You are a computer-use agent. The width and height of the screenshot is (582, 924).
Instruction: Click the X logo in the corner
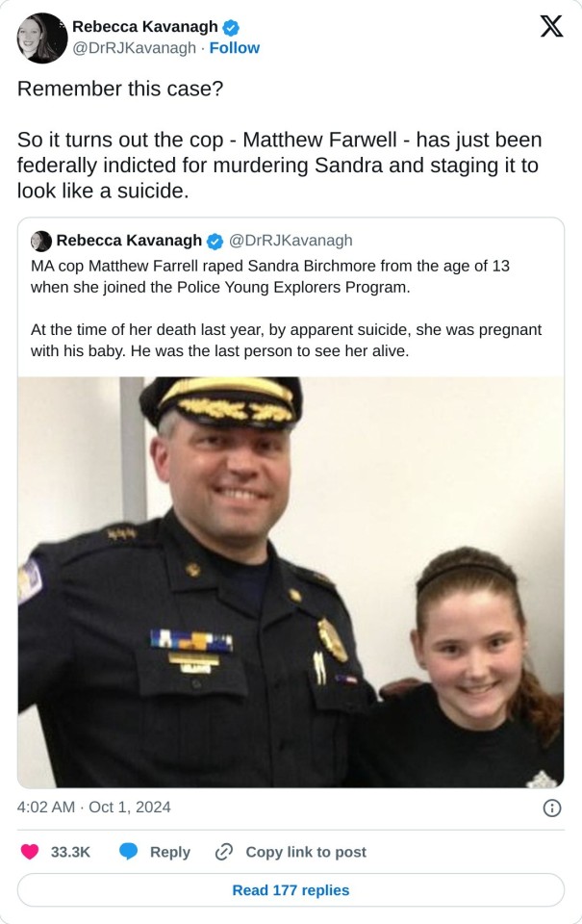click(x=551, y=27)
